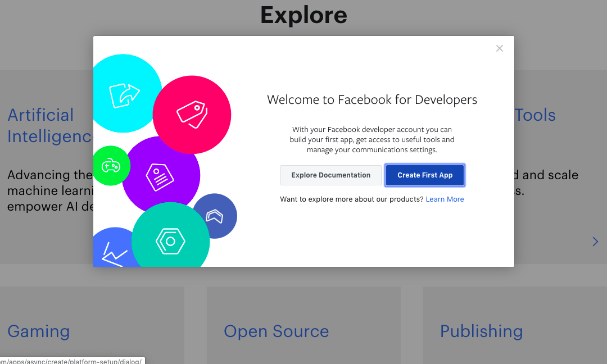Viewport: 607px width, 364px height.
Task: Click the teal hexagon nut icon
Action: click(x=170, y=242)
